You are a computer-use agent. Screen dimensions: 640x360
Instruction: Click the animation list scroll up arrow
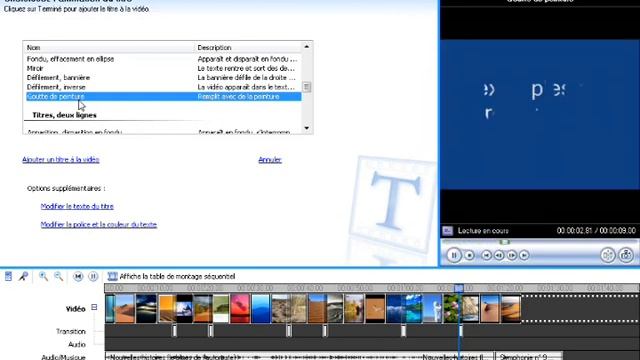(x=307, y=47)
